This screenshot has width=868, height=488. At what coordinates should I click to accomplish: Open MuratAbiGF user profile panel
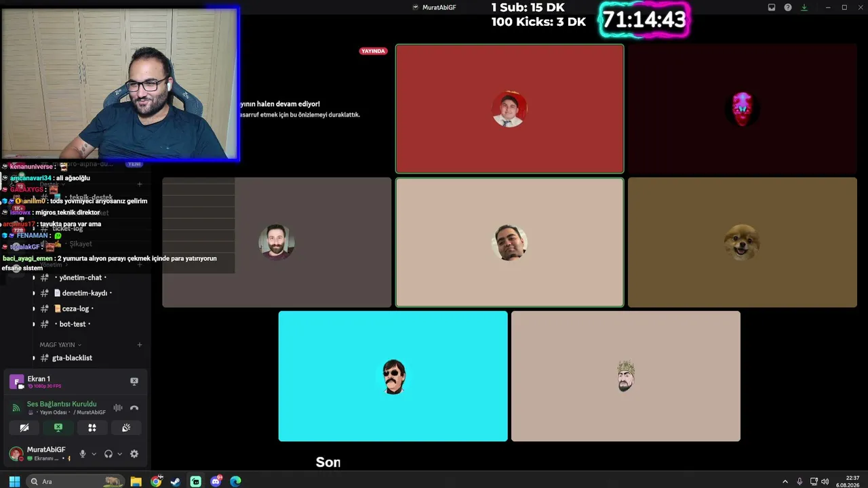pyautogui.click(x=41, y=453)
